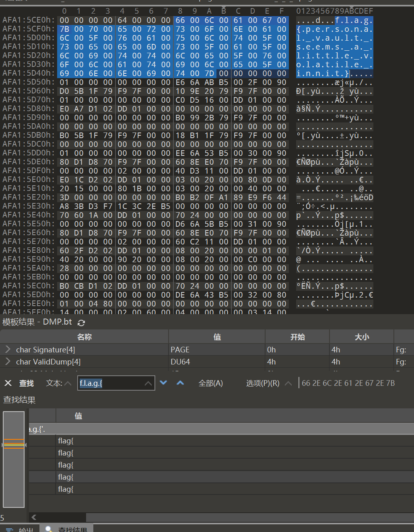Close the find bar with the X
Screen dimensions: 414x532
tap(8, 383)
